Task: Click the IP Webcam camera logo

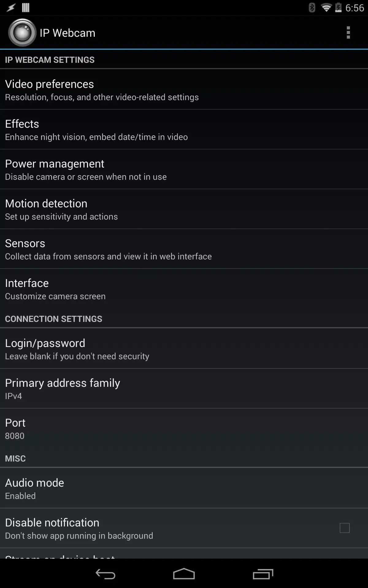Action: pos(21,32)
